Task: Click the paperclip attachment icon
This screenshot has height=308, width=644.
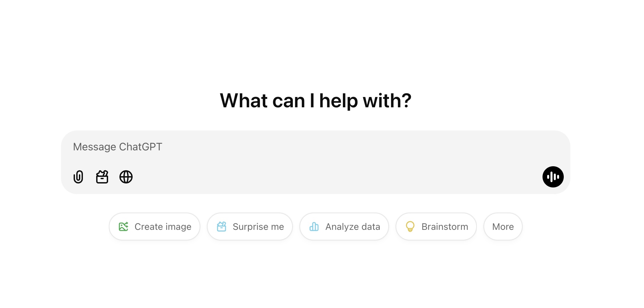Action: 78,177
